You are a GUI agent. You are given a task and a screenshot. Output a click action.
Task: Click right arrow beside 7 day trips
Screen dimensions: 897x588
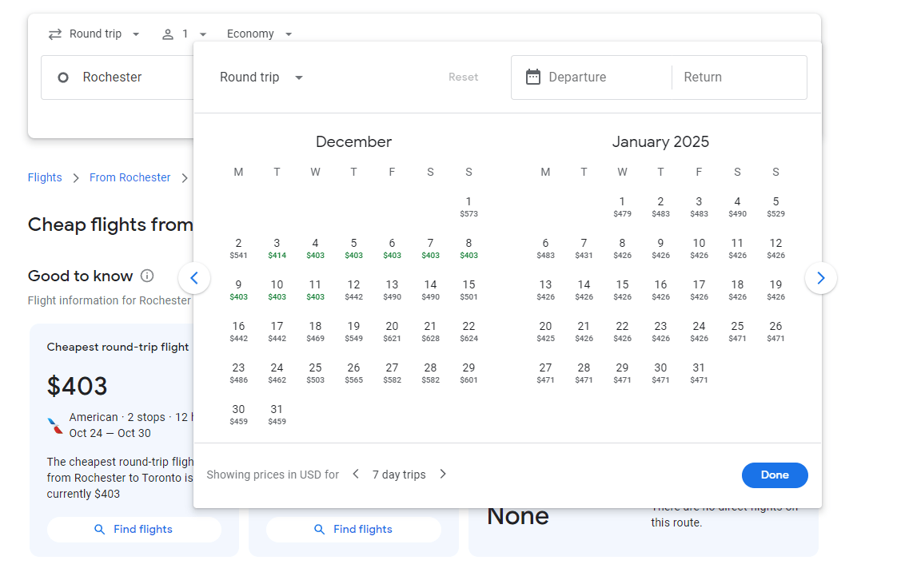click(x=443, y=473)
